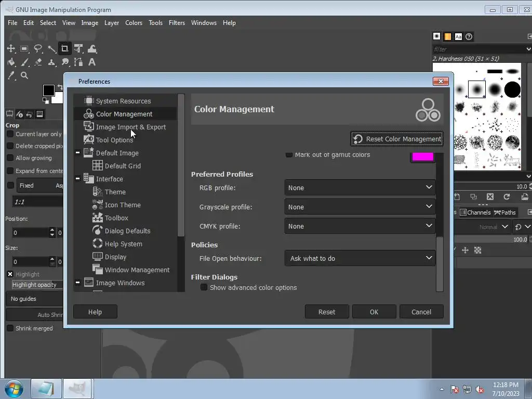Image resolution: width=532 pixels, height=399 pixels.
Task: Select the Eraser tool
Action: pyautogui.click(x=37, y=62)
